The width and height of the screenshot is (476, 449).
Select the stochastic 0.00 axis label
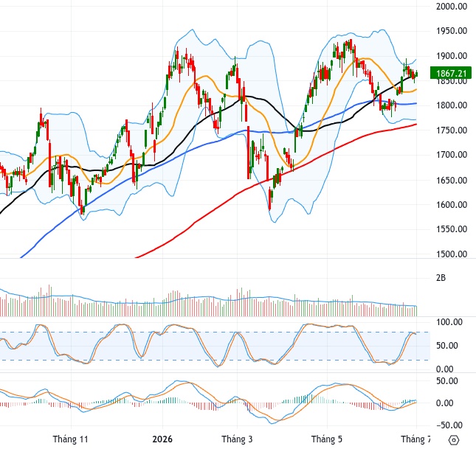pyautogui.click(x=445, y=369)
